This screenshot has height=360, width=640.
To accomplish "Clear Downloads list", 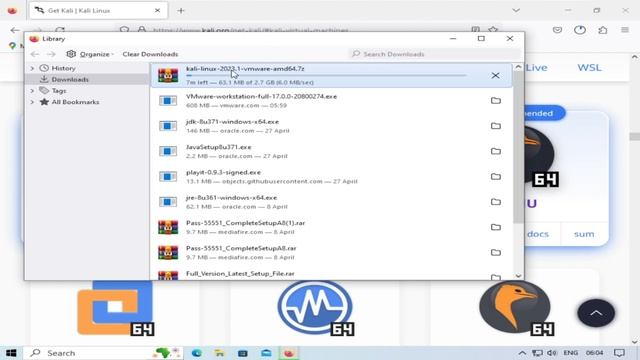I will coord(150,54).
